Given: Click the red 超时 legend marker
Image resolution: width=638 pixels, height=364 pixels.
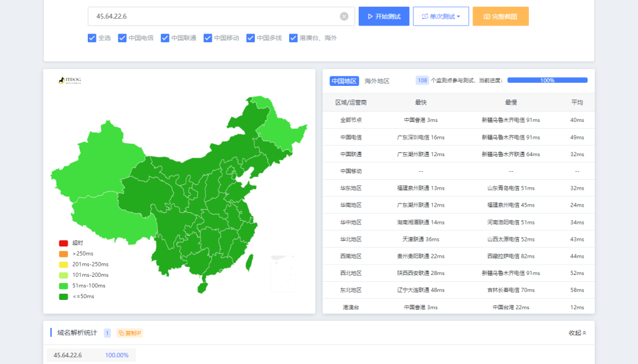Looking at the screenshot, I should point(64,243).
